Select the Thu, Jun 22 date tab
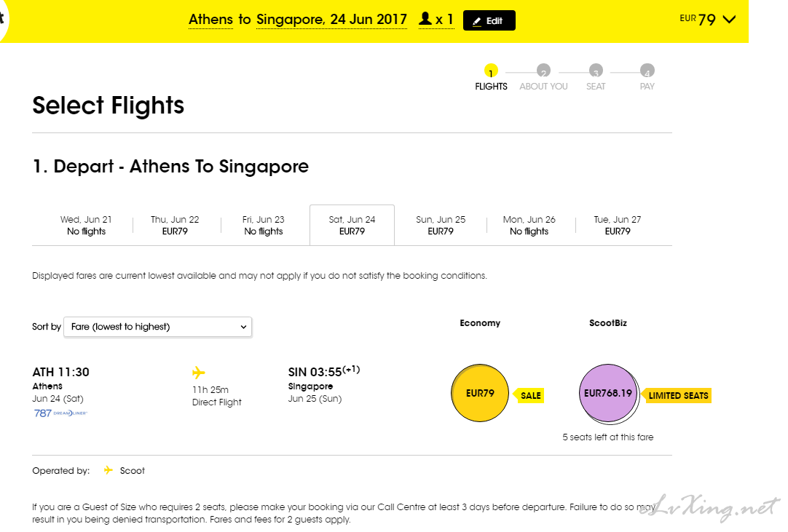Viewport: 788px width, 532px height. coord(175,226)
